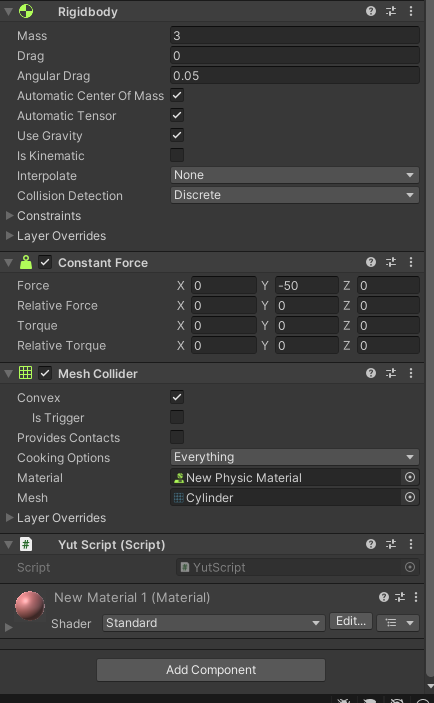Screen dimensions: 434x703
Task: Open Constant Force preset settings icon
Action: [x=391, y=262]
